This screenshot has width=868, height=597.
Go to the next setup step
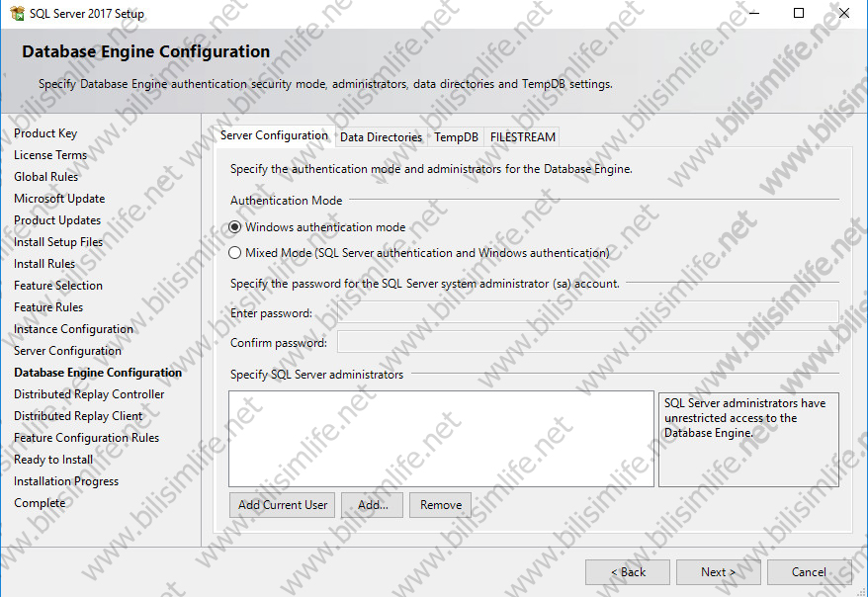point(718,572)
